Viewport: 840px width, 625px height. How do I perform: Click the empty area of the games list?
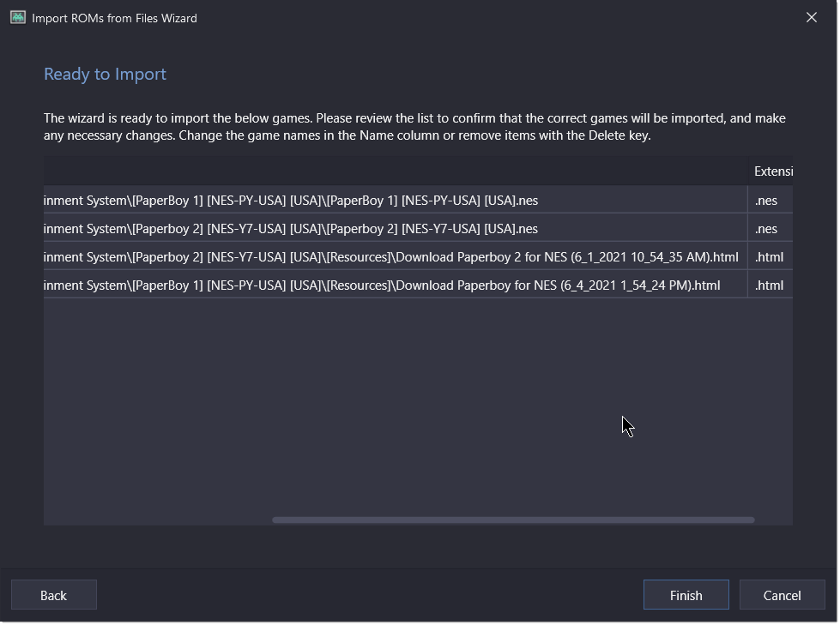pyautogui.click(x=418, y=406)
